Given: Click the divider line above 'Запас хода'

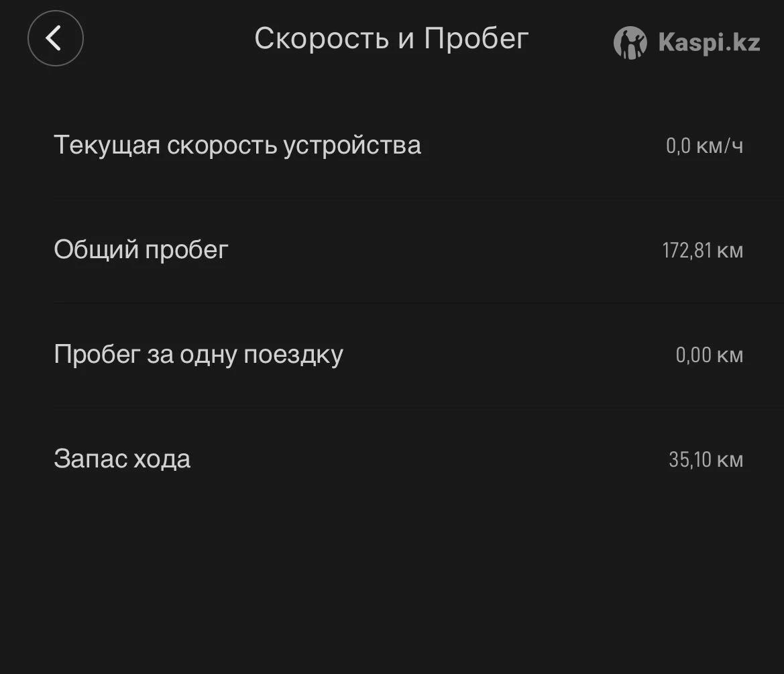Looking at the screenshot, I should pyautogui.click(x=402, y=406).
